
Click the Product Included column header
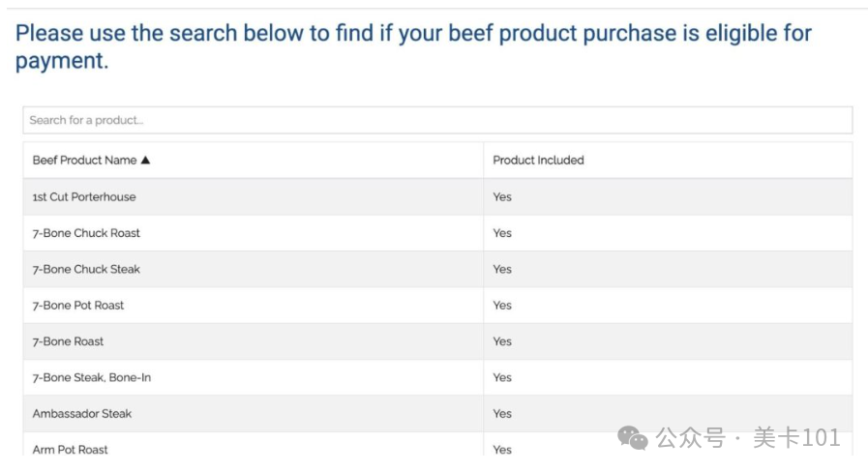[x=538, y=161]
